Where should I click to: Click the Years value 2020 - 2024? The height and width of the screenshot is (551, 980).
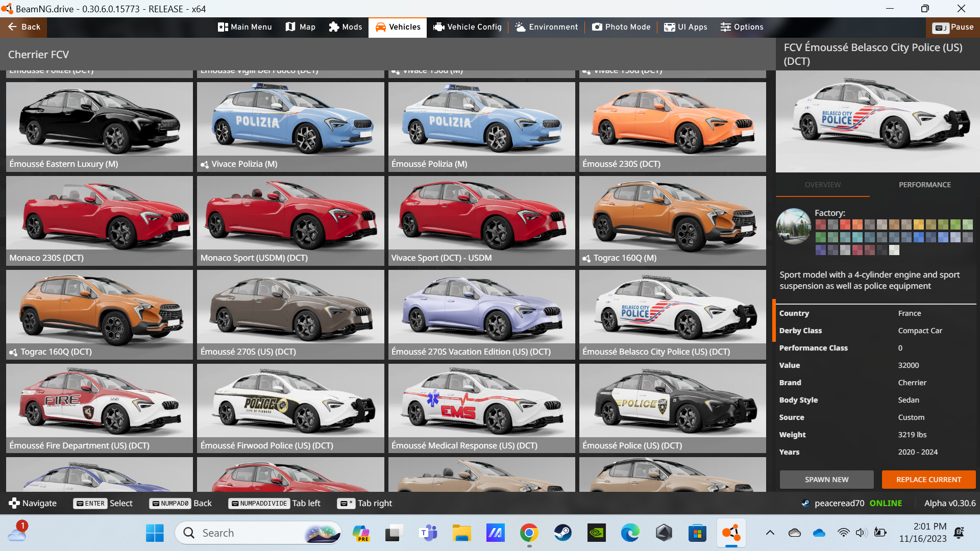918,452
